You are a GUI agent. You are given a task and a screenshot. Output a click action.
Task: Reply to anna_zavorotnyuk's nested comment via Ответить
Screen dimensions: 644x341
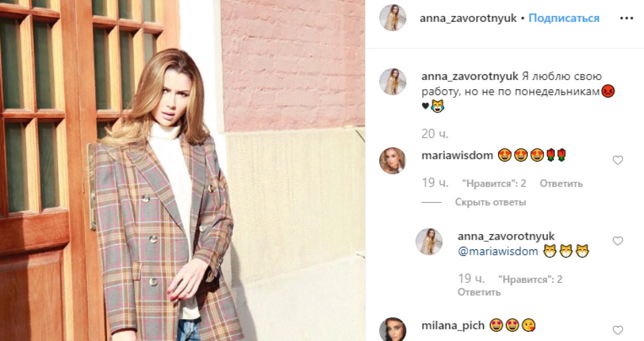pyautogui.click(x=479, y=292)
